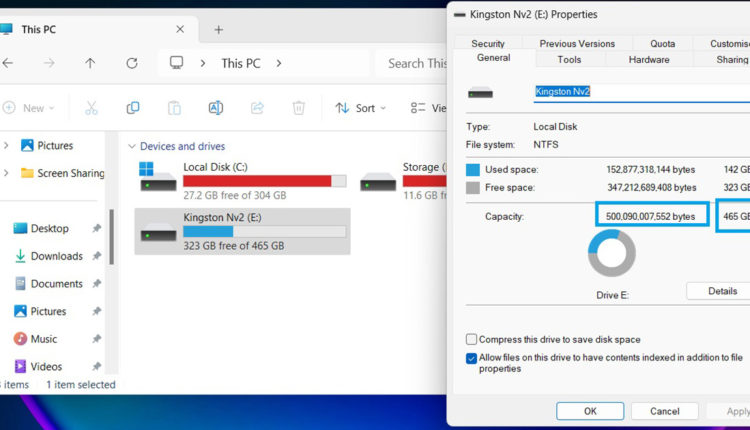This screenshot has height=430, width=750.
Task: Click the Up arrow navigation icon
Action: point(90,63)
